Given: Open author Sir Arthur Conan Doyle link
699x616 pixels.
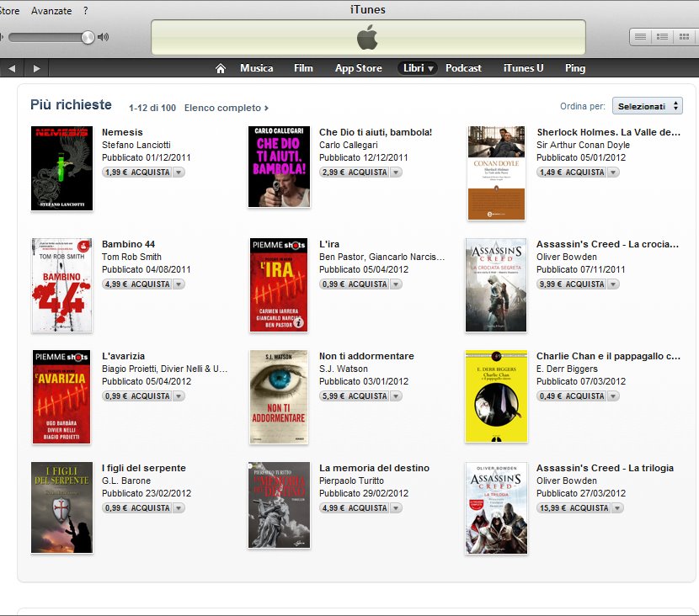Looking at the screenshot, I should pyautogui.click(x=583, y=145).
